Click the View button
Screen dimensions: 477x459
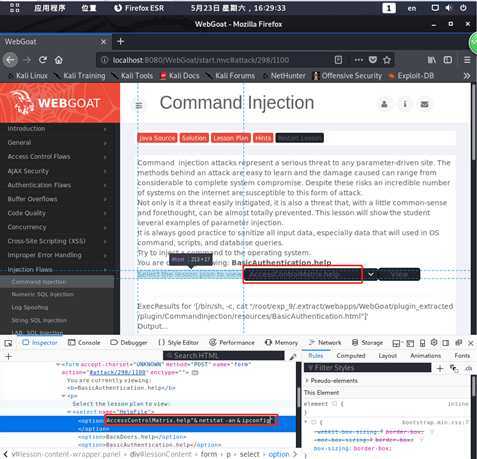(399, 274)
